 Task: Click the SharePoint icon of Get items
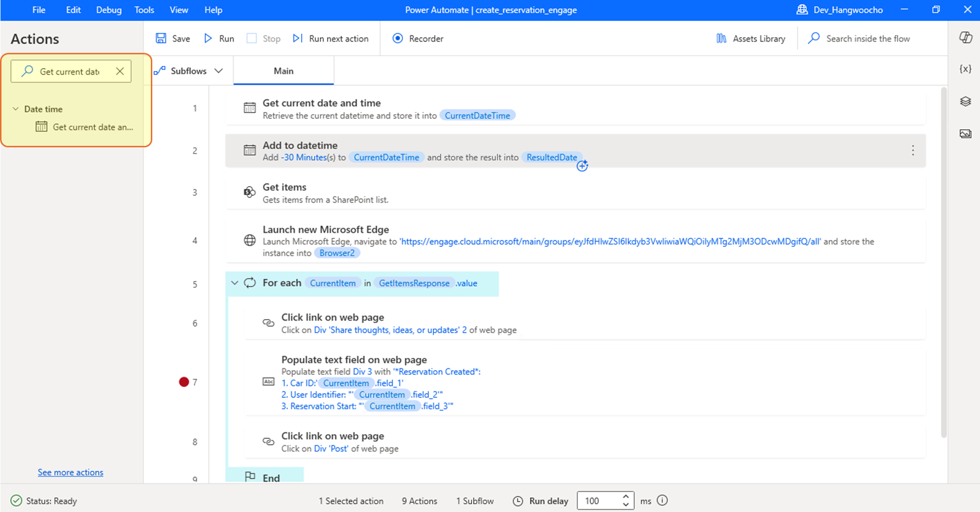250,192
